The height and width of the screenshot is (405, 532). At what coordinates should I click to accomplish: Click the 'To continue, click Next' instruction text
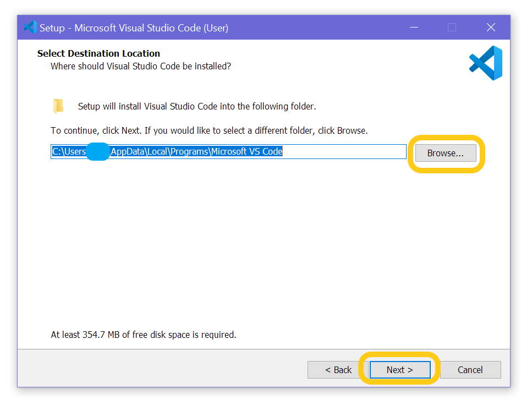[210, 131]
